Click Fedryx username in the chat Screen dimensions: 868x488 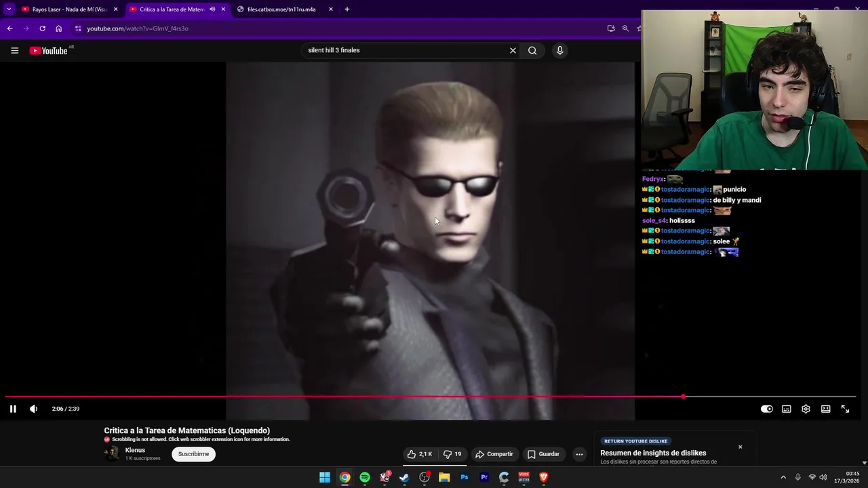point(653,179)
